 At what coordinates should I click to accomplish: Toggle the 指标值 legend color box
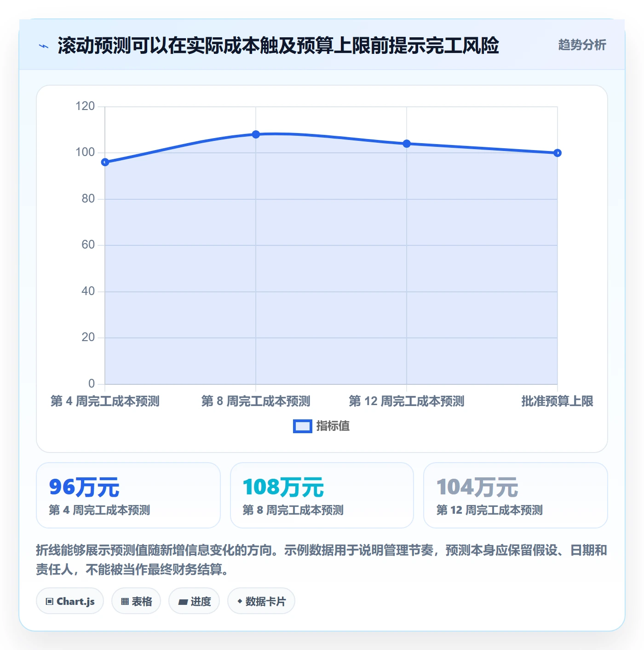(302, 426)
